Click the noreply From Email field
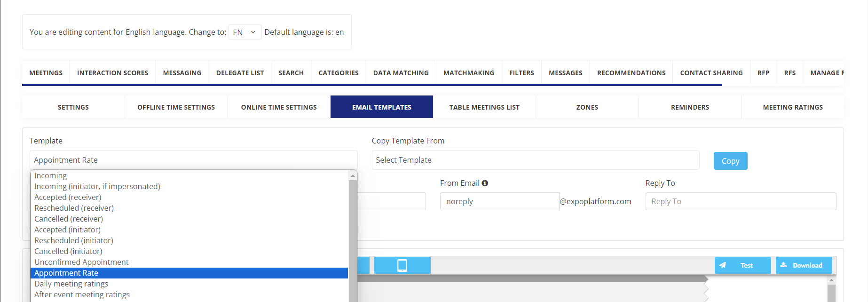Viewport: 868px width, 302px height. 499,201
